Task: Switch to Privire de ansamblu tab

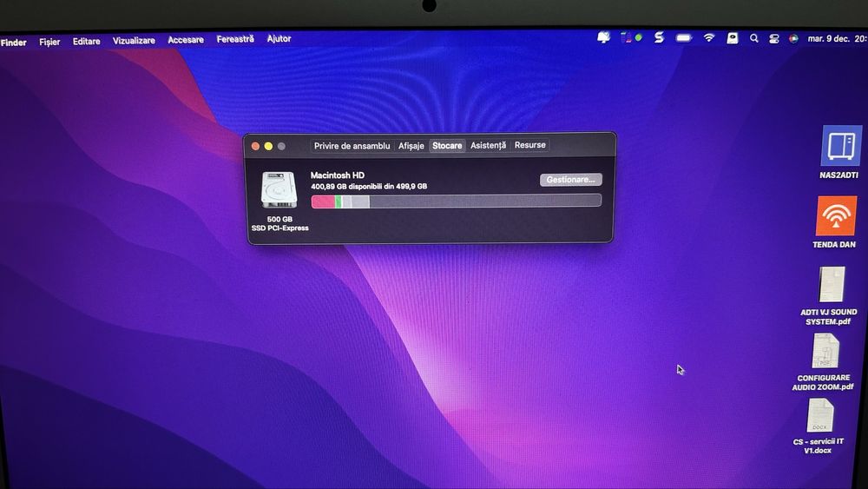Action: (352, 146)
